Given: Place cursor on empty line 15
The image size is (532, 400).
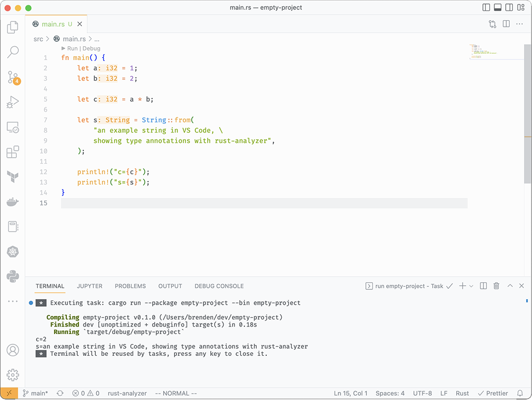Looking at the screenshot, I should pyautogui.click(x=264, y=203).
